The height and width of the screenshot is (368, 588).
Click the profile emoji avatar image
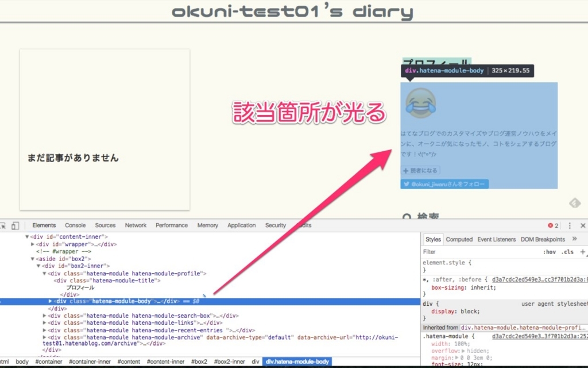click(x=421, y=103)
